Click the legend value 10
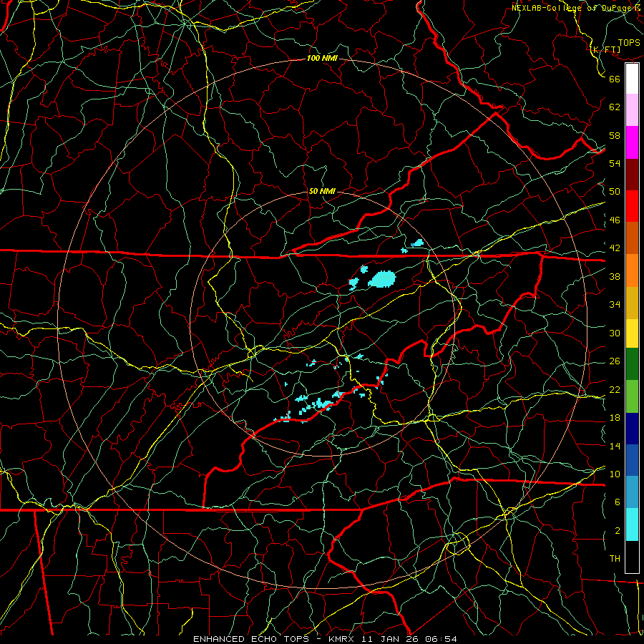644x644 pixels. pos(615,474)
